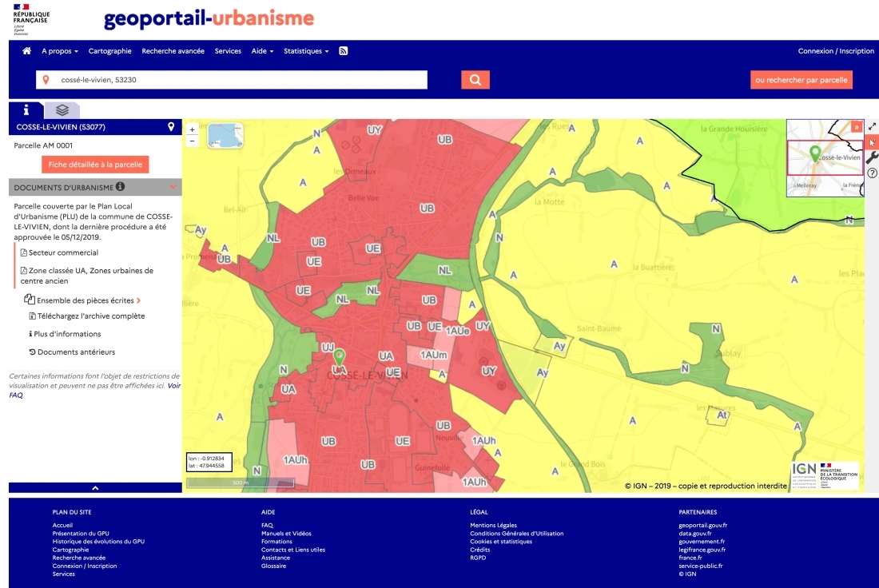This screenshot has width=879, height=588.
Task: Click the RSS feed icon in the navbar
Action: click(343, 50)
